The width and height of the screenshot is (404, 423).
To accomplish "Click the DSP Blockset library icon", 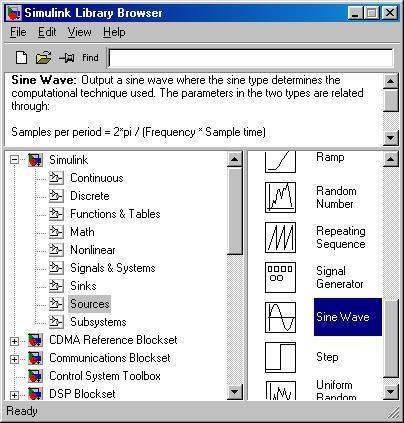I will pos(35,394).
